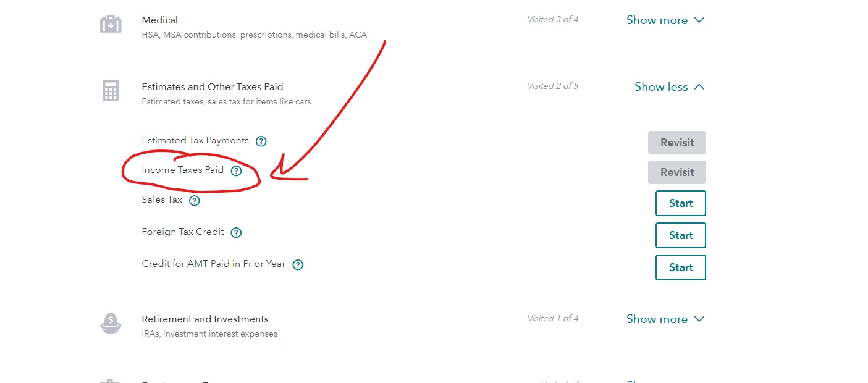This screenshot has width=868, height=383.
Task: Collapse Estimates section with Show less
Action: pyautogui.click(x=670, y=86)
